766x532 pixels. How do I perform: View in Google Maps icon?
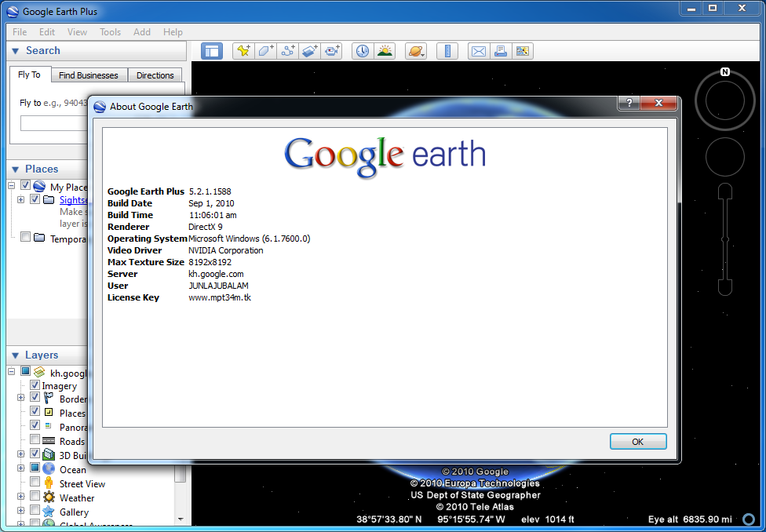pos(522,51)
